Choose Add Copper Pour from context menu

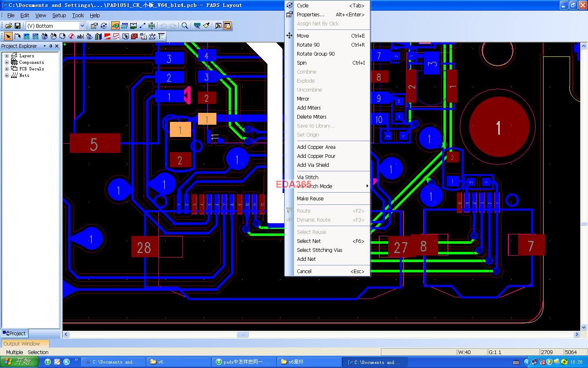316,156
